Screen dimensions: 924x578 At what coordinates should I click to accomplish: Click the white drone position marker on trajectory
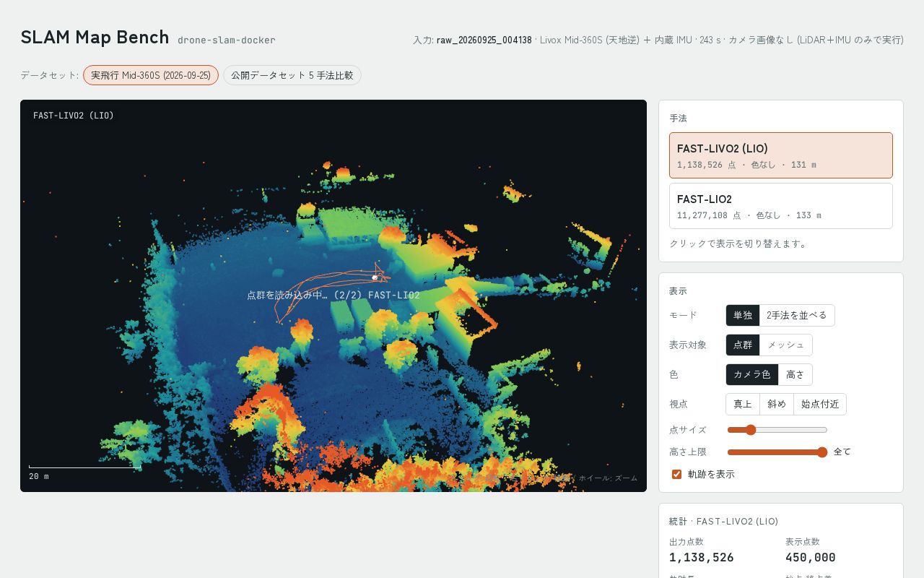pos(375,277)
